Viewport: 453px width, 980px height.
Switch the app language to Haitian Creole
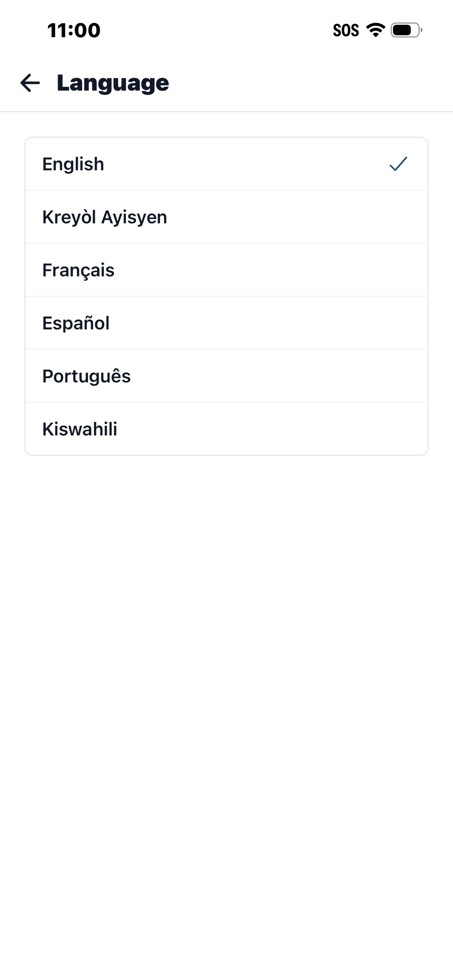[x=226, y=217]
